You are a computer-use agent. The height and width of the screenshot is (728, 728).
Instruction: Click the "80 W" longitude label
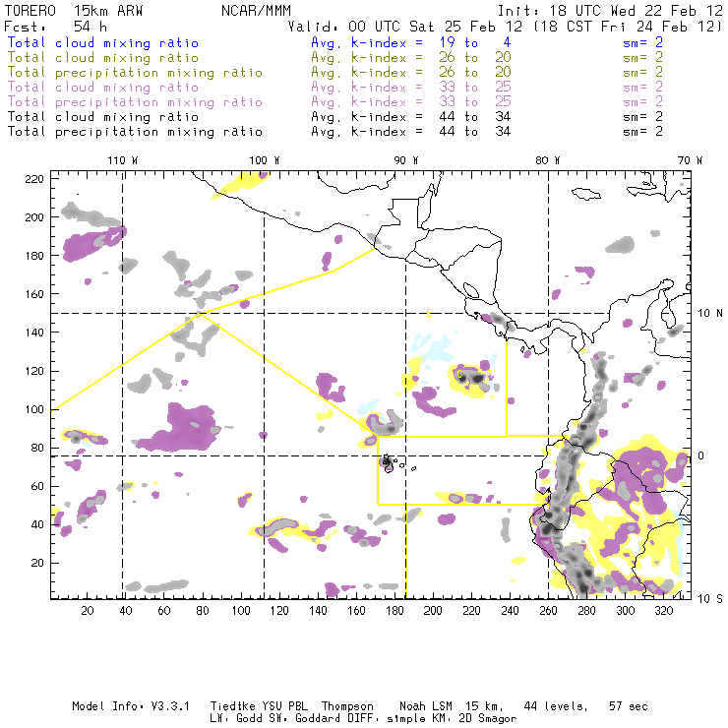[x=547, y=160]
